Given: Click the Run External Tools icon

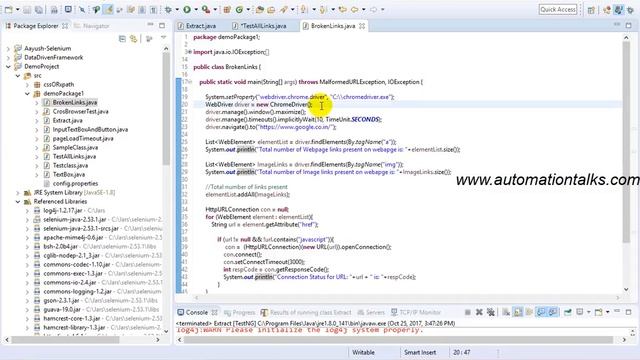Looking at the screenshot, I should pyautogui.click(x=206, y=9).
